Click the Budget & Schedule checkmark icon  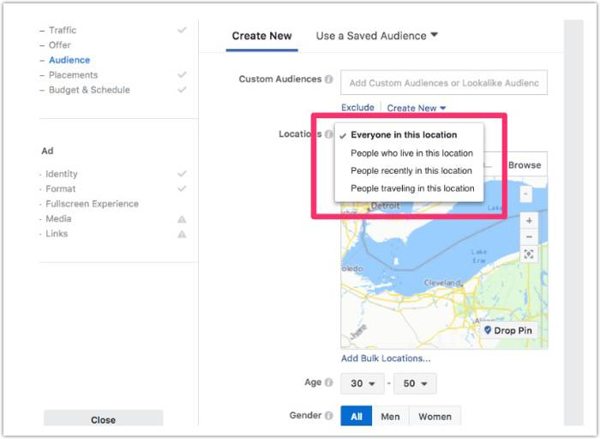pyautogui.click(x=182, y=90)
